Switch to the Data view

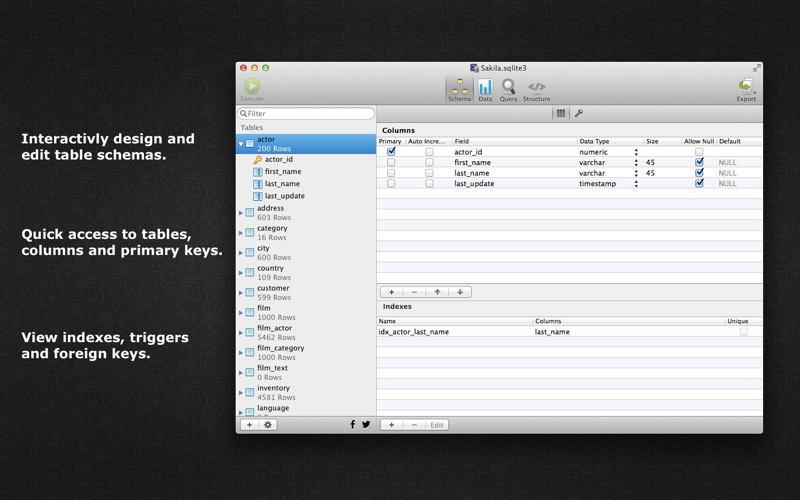485,90
